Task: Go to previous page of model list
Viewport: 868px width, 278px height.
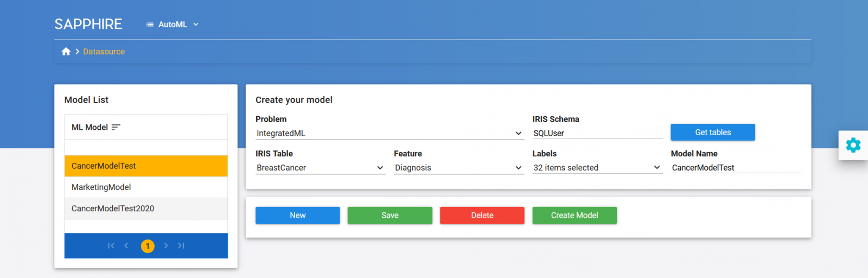Action: coord(126,246)
